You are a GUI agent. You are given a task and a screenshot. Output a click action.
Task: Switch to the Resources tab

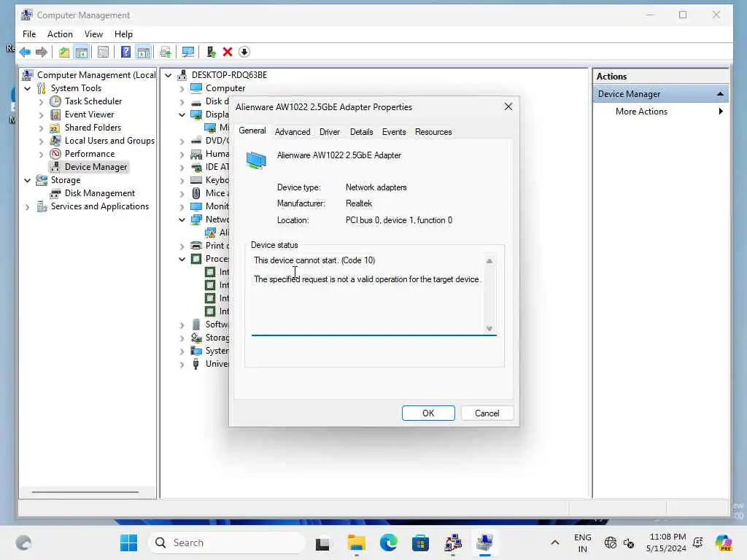point(433,132)
